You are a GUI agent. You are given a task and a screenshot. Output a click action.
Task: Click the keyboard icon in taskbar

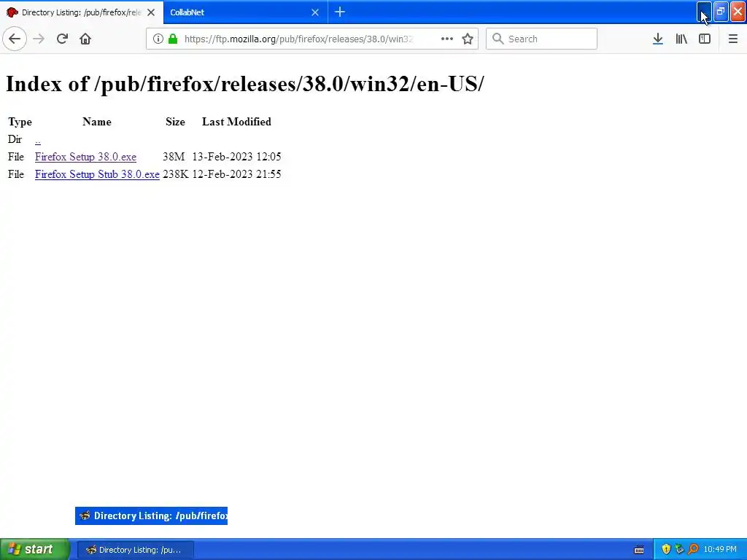pos(639,550)
